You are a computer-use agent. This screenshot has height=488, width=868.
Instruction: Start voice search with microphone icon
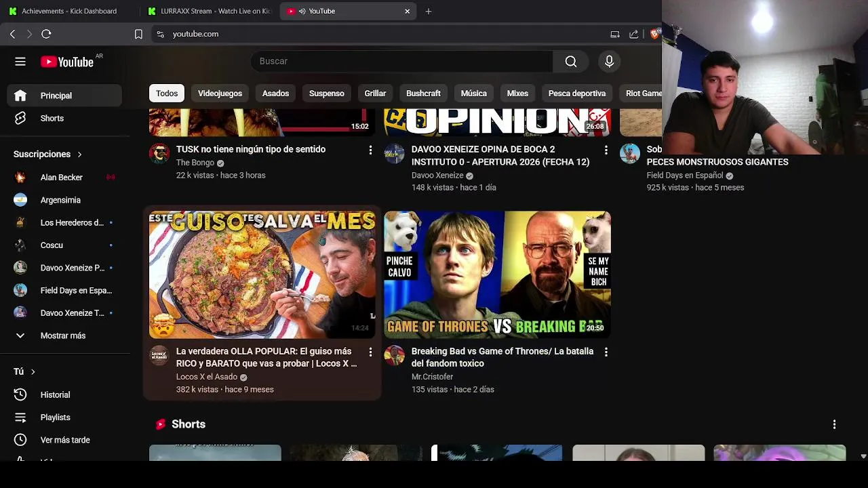609,62
